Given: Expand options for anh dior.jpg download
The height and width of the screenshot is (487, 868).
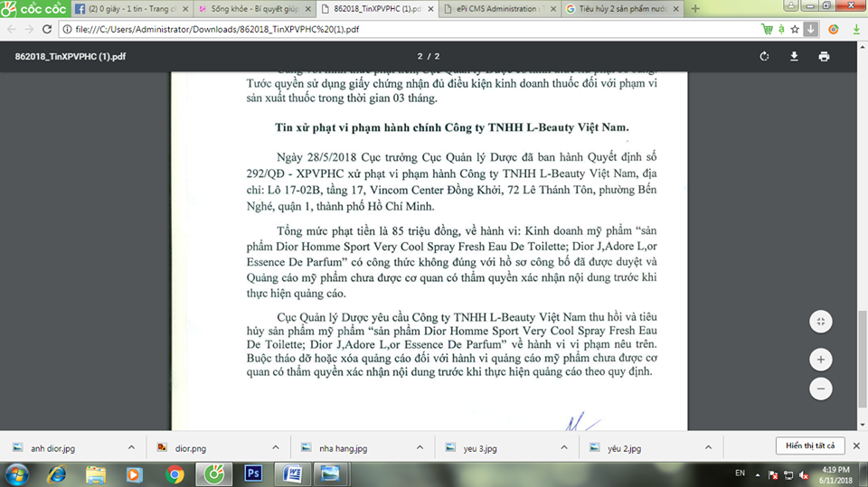Looking at the screenshot, I should 132,447.
